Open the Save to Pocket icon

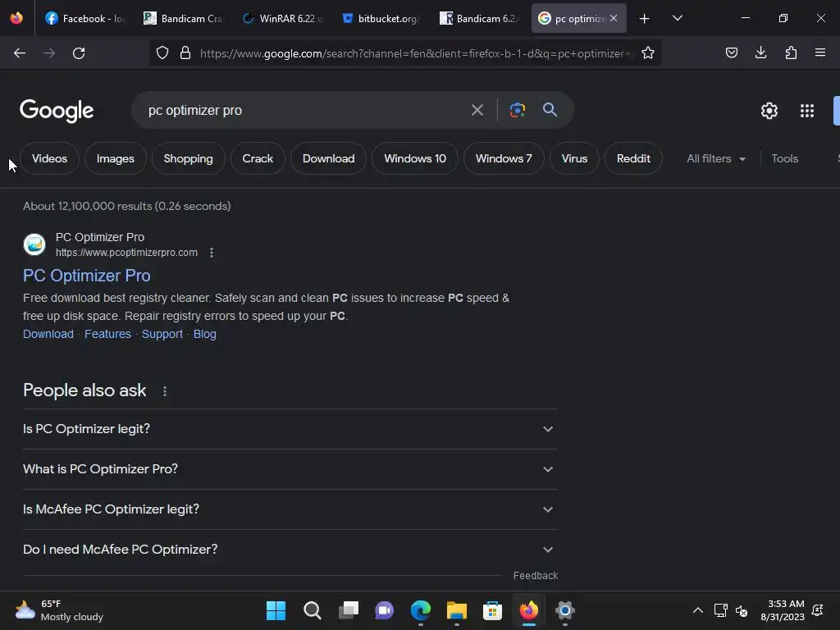pyautogui.click(x=732, y=52)
